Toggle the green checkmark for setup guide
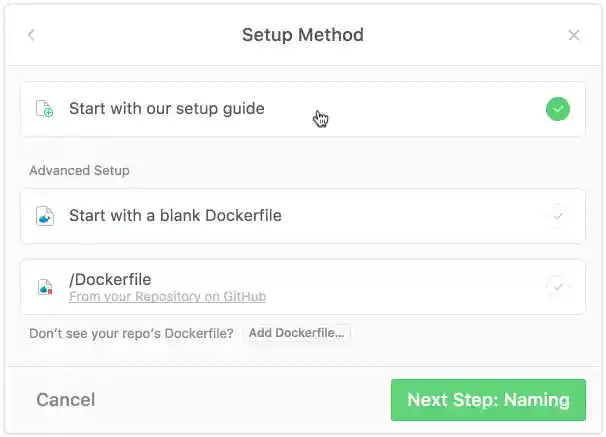Screen dimensions: 606x437 pos(558,109)
